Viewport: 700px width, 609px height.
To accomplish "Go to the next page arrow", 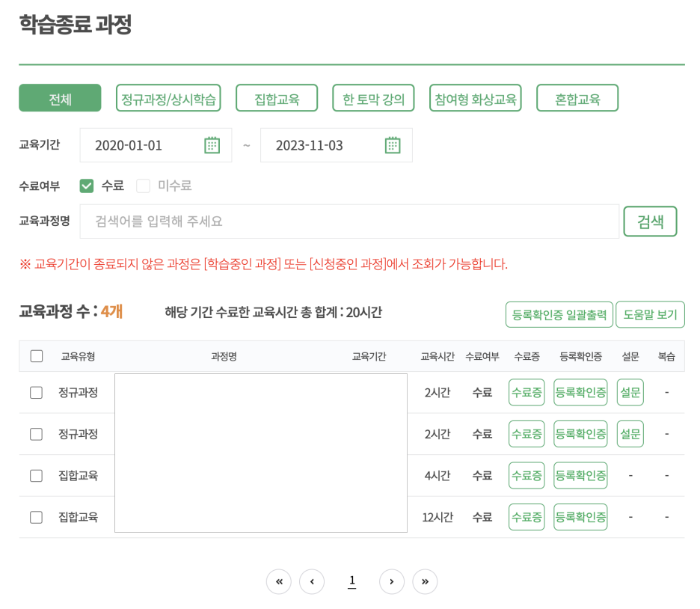I will (x=392, y=581).
